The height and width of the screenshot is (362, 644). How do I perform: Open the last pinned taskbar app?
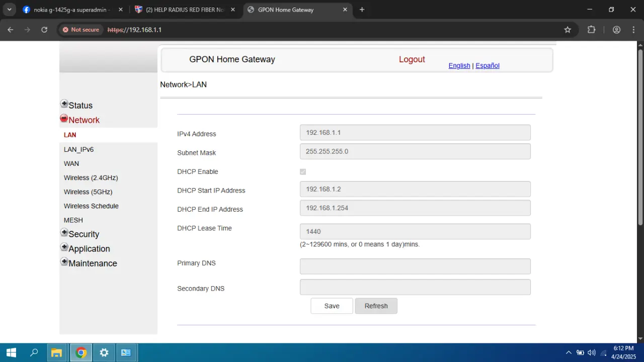[127, 352]
